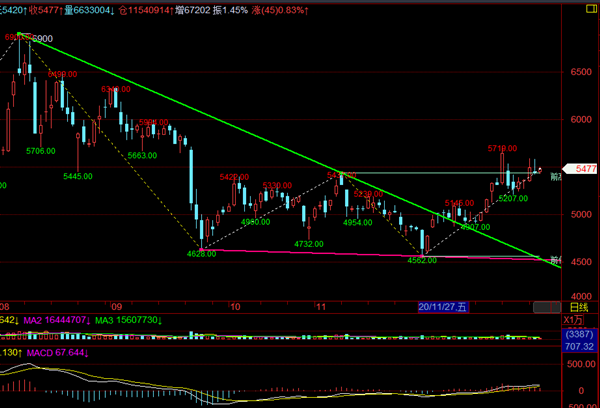Screen dimensions: 600x408
Task: Click month 09 on the time axis
Action: 116,307
